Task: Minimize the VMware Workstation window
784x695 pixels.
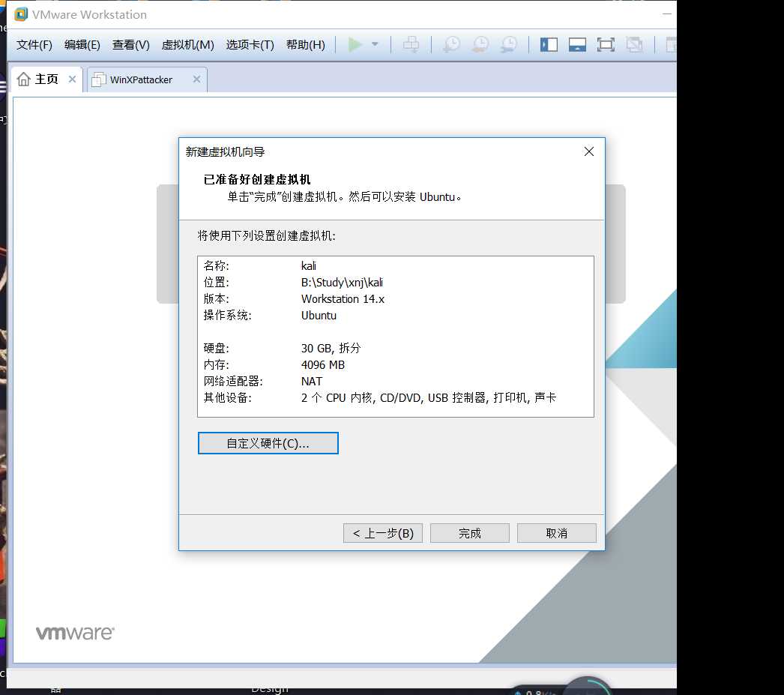Action: coord(667,14)
